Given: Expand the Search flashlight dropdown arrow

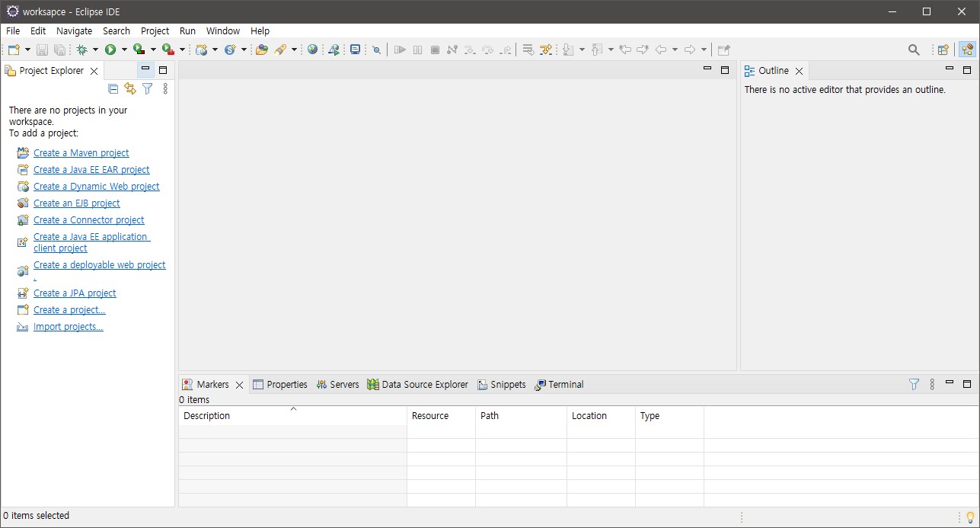Looking at the screenshot, I should point(294,50).
